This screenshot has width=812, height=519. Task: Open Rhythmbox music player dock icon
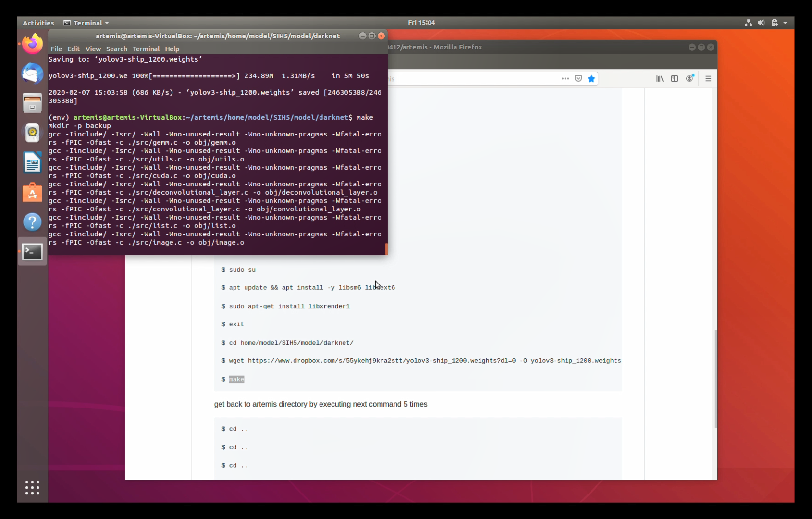click(32, 133)
